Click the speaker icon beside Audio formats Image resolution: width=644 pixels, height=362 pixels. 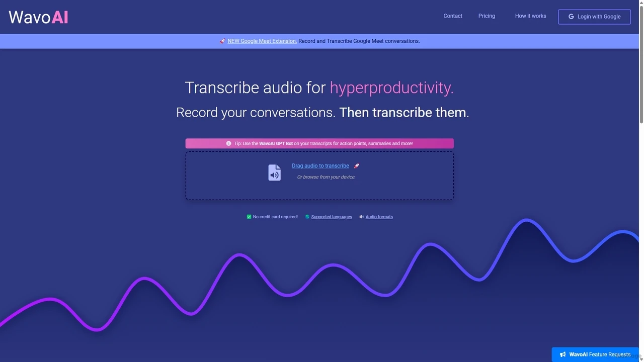(362, 217)
